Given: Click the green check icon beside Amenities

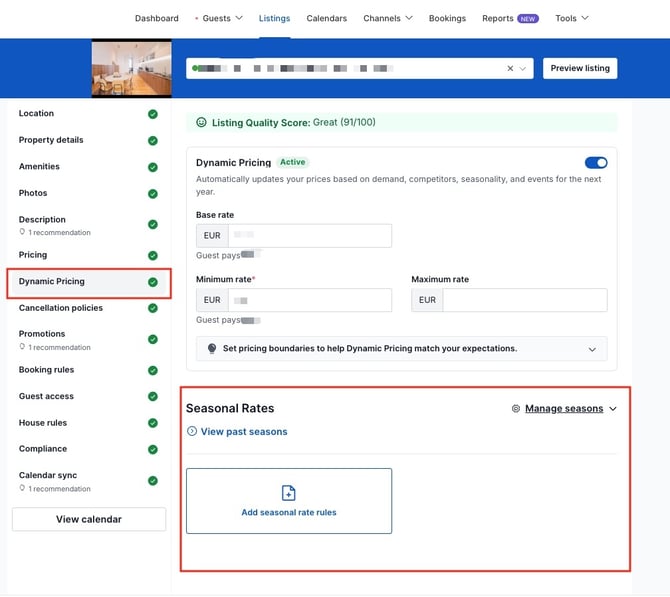Looking at the screenshot, I should (x=153, y=167).
